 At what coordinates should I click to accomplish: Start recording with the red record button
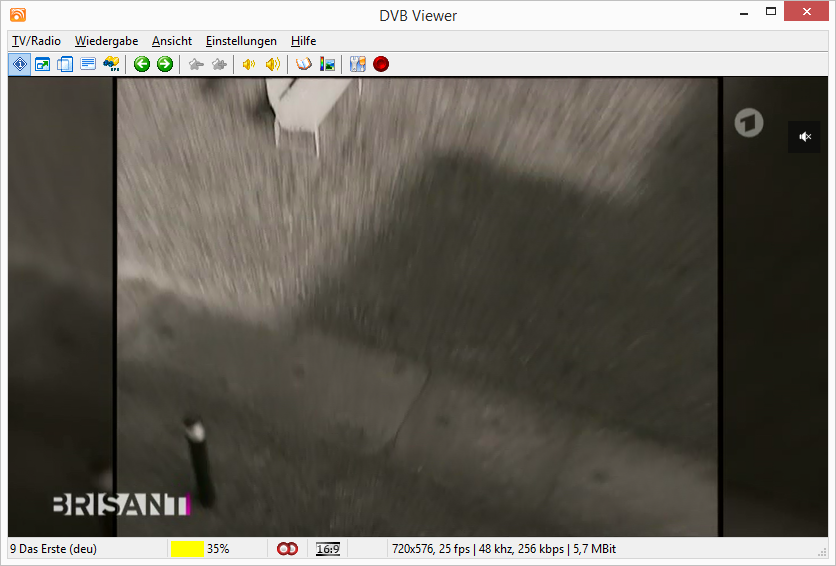381,64
